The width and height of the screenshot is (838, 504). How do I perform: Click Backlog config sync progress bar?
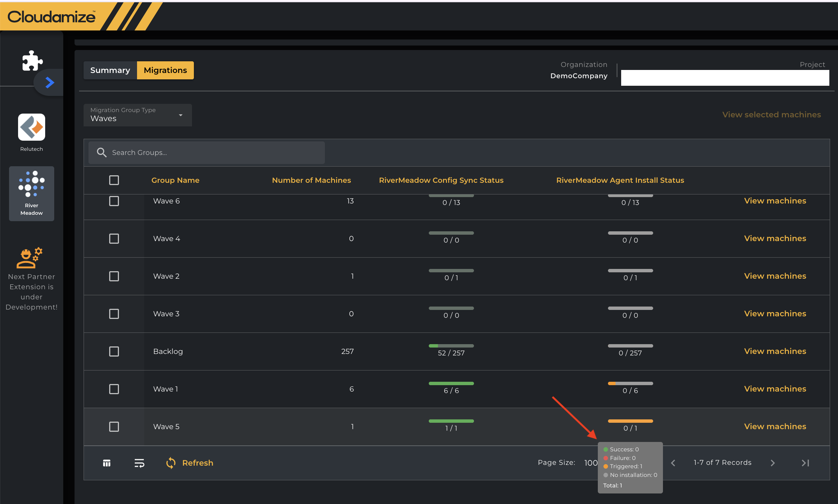(451, 346)
